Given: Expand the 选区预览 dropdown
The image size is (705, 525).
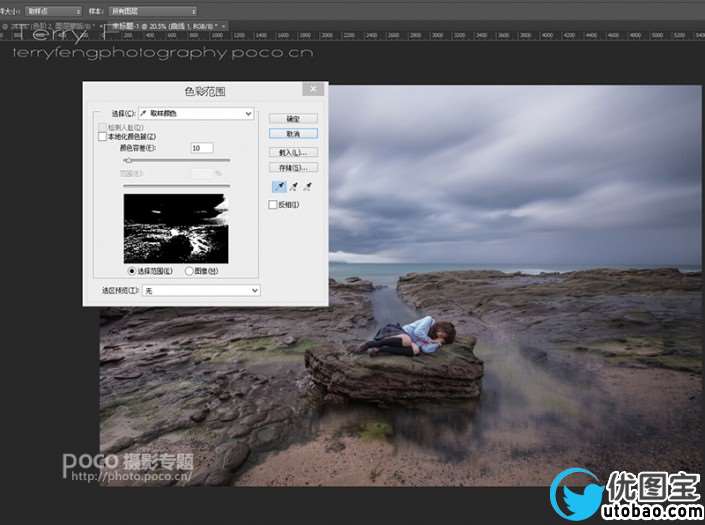Looking at the screenshot, I should click(201, 290).
